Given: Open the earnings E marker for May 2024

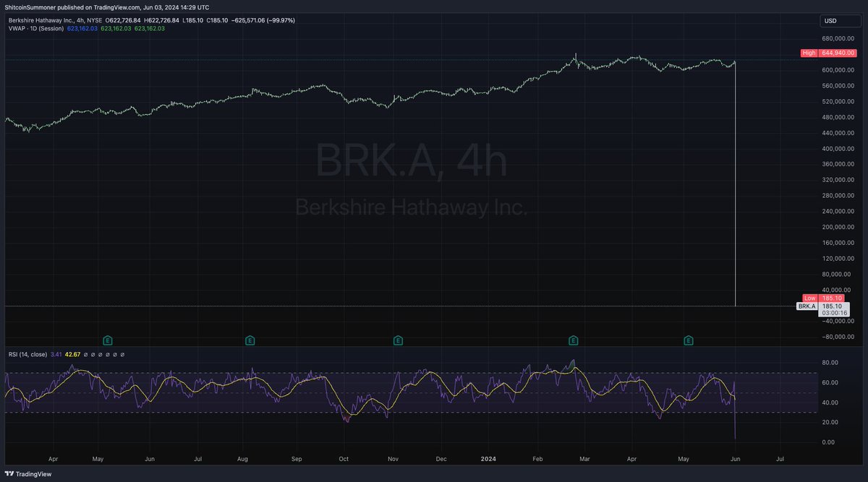Looking at the screenshot, I should tap(689, 340).
